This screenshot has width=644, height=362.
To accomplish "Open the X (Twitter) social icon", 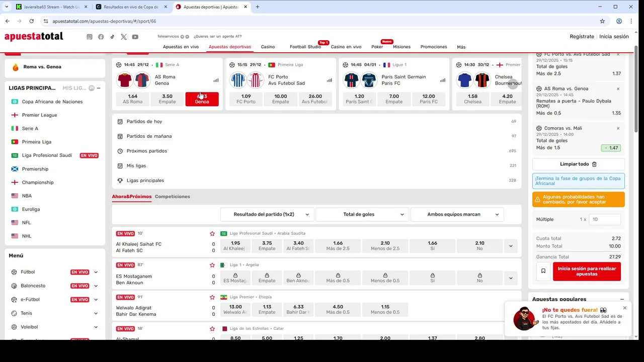I will coord(124,37).
